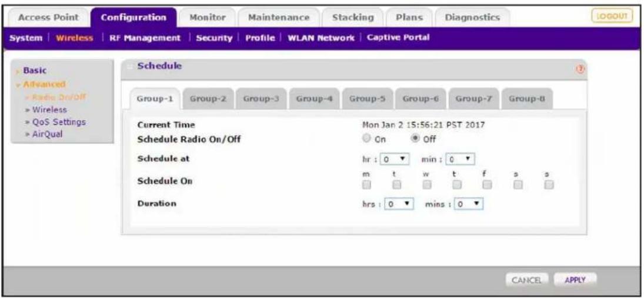Switch to Group-1 schedule tab
This screenshot has height=298, width=644.
155,99
